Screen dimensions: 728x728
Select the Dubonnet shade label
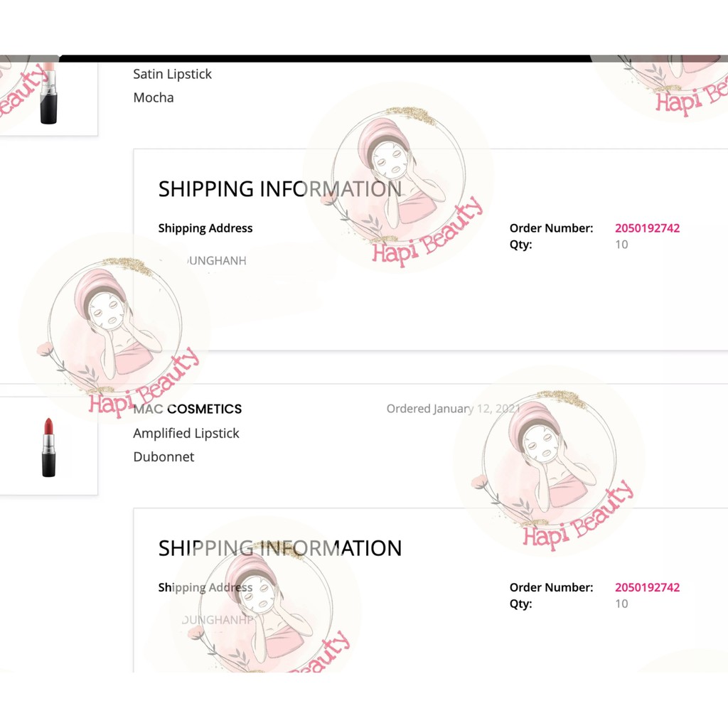coord(164,456)
